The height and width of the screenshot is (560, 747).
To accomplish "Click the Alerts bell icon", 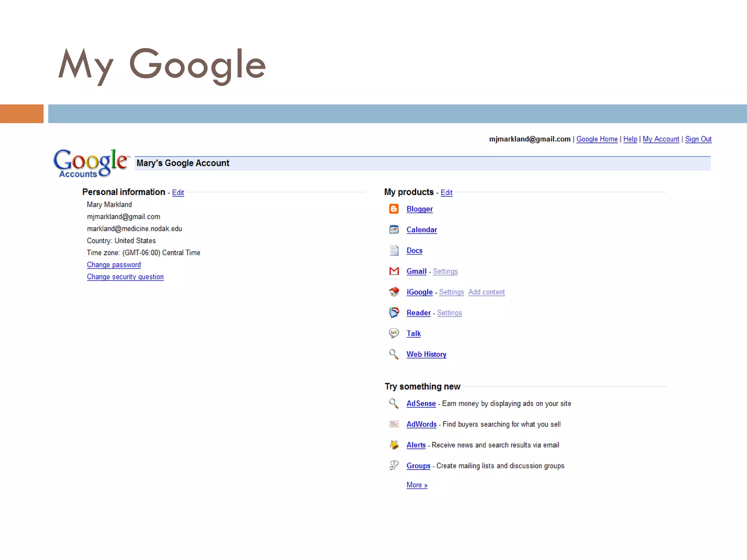I will [394, 445].
